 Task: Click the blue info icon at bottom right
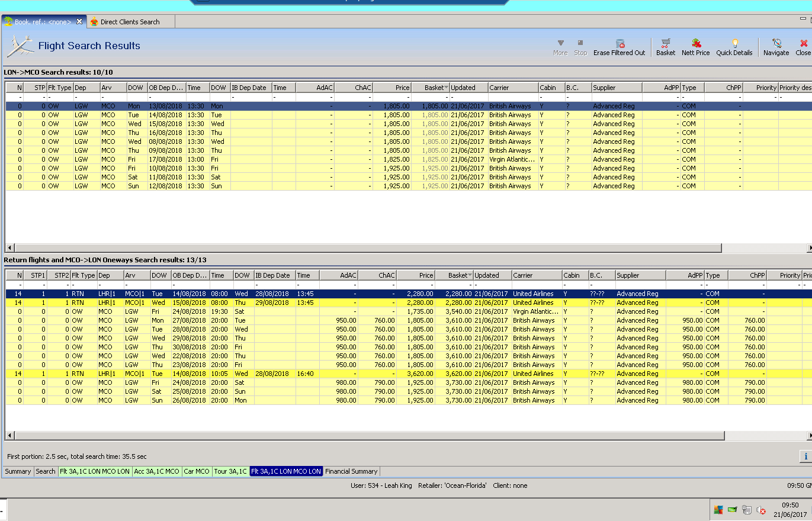(805, 456)
